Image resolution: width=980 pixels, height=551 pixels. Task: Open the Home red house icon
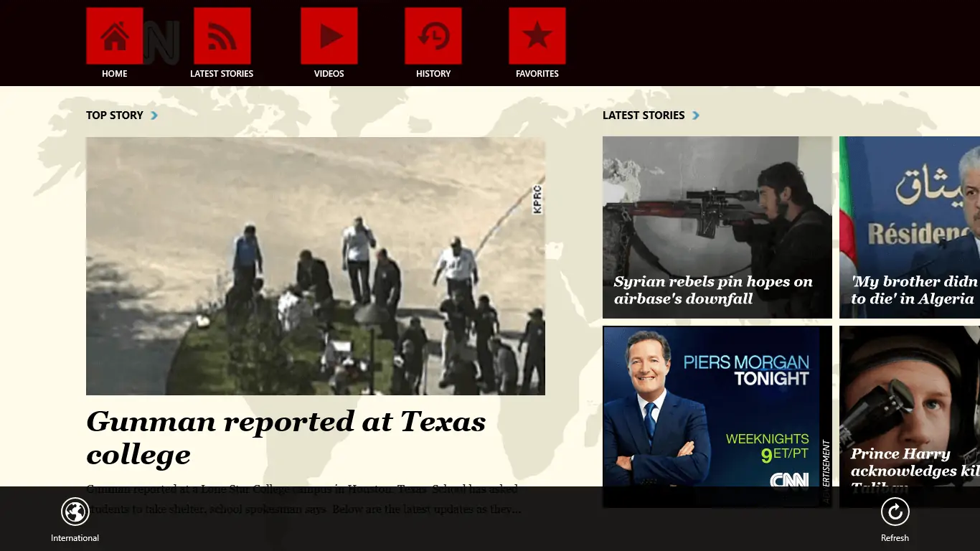115,36
